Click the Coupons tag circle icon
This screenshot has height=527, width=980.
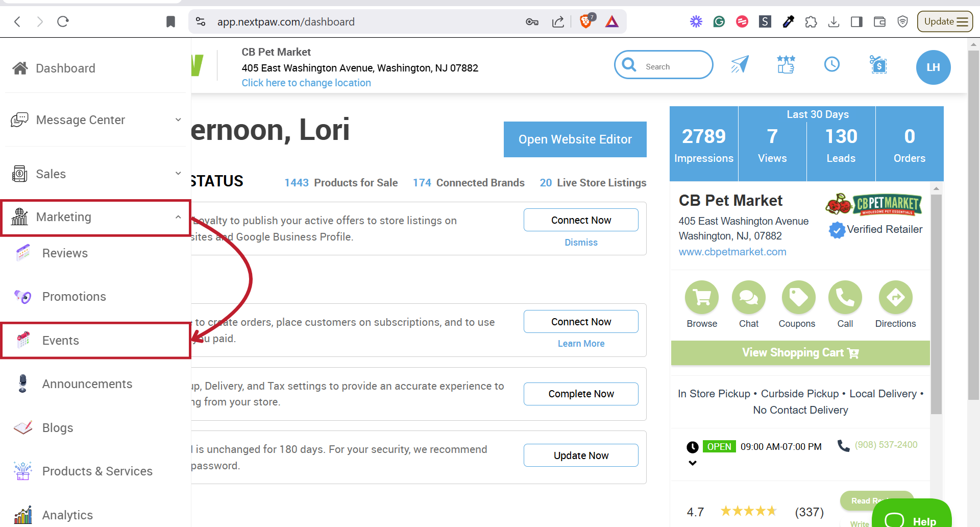[x=798, y=297]
